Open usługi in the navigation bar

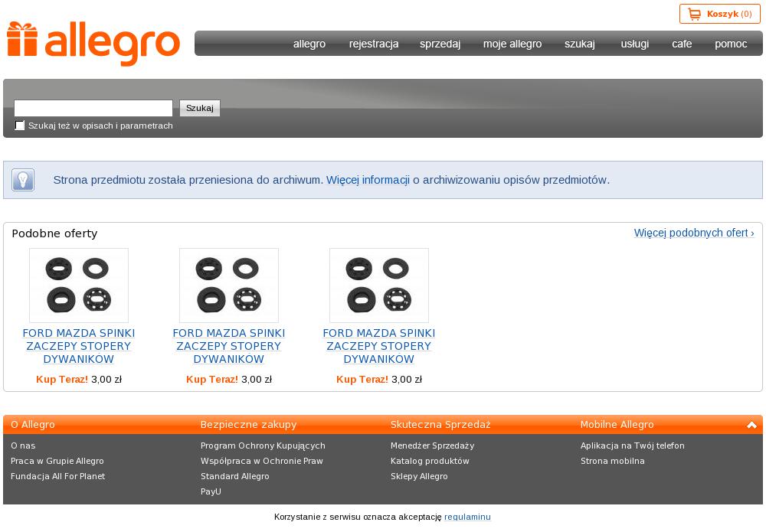[634, 44]
